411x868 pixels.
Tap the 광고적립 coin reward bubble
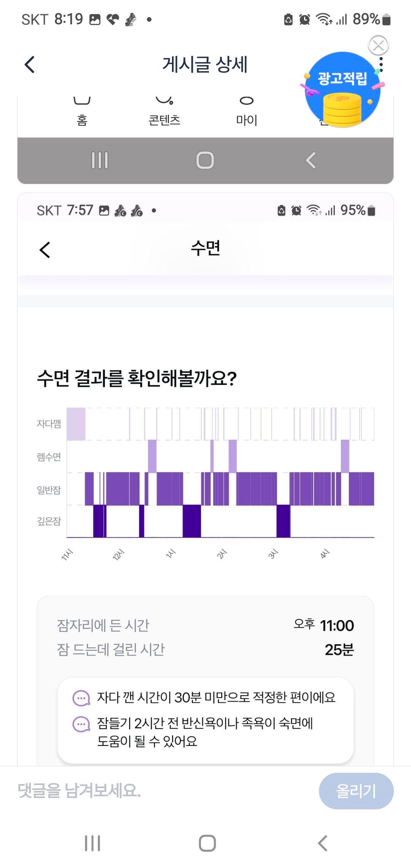[342, 89]
